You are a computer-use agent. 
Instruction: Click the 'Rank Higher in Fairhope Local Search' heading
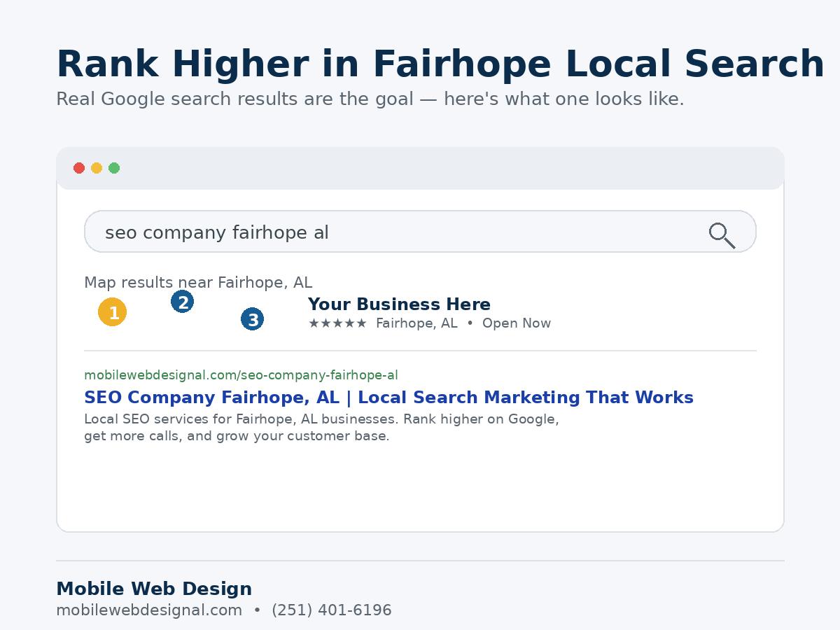[x=440, y=64]
